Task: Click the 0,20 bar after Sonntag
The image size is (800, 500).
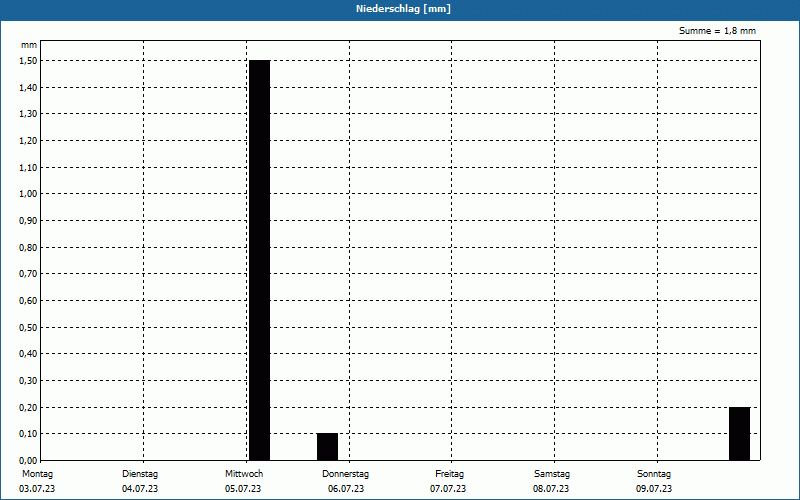Action: 739,434
